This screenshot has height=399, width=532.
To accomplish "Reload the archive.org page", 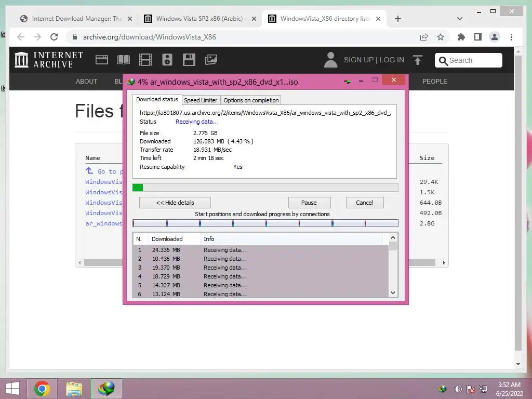I will (54, 37).
